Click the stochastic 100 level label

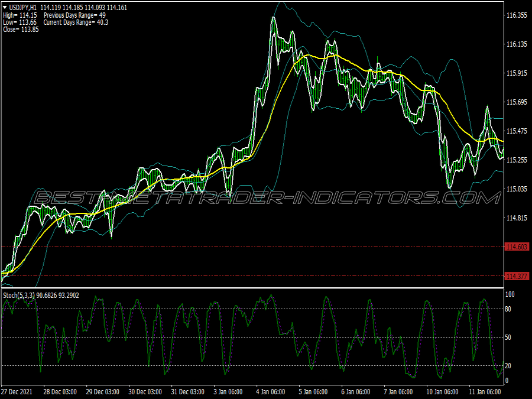[x=510, y=294]
